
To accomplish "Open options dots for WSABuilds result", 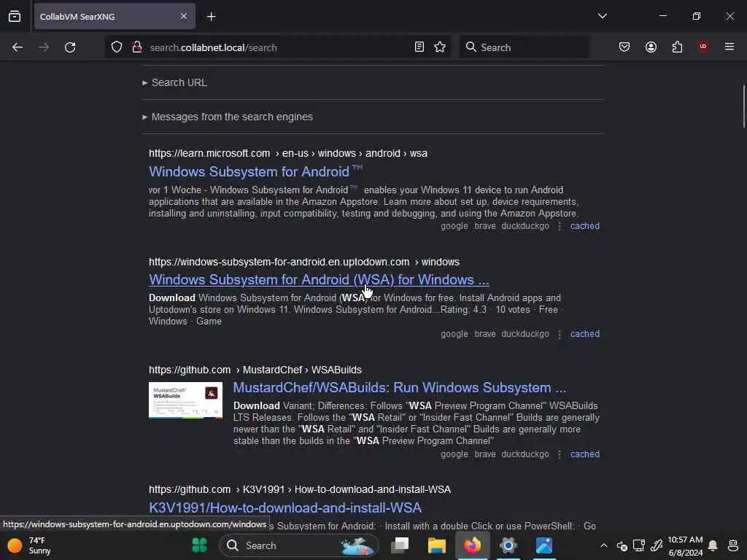I will [560, 455].
